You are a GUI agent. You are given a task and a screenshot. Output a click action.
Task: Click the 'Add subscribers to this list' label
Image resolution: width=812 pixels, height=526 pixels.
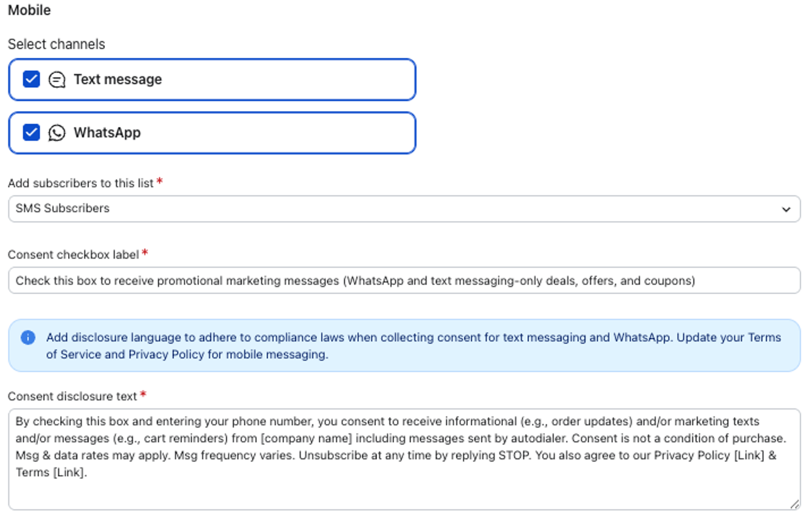point(81,183)
